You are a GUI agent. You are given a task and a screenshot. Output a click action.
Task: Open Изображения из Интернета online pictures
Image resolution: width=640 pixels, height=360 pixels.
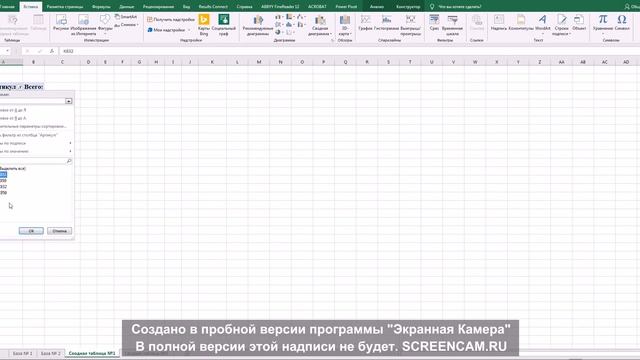[83, 24]
